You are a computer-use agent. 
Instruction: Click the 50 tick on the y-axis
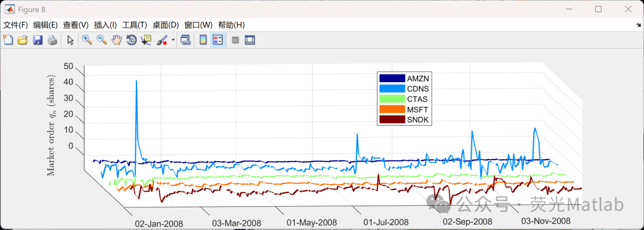coord(69,67)
